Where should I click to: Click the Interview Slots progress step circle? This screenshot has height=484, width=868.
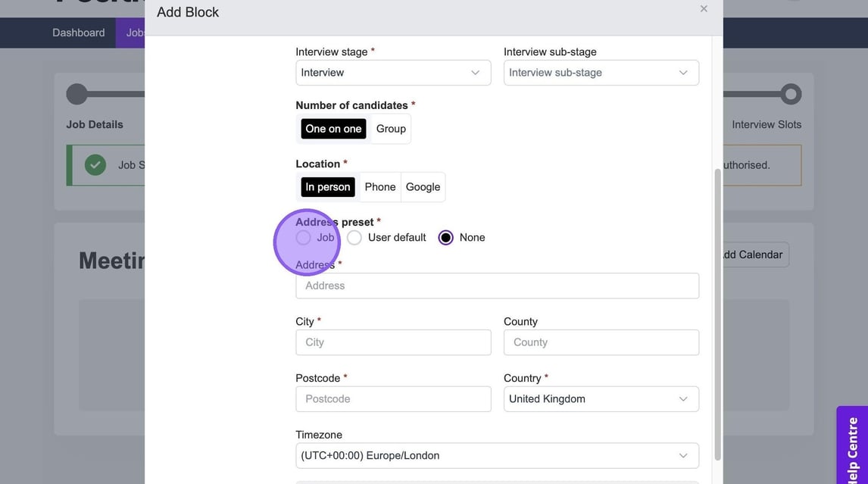tap(791, 94)
